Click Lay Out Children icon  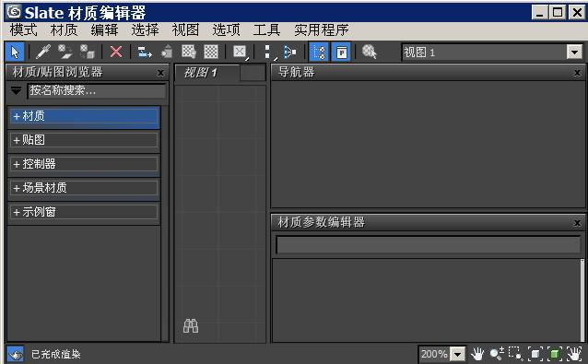tap(290, 52)
